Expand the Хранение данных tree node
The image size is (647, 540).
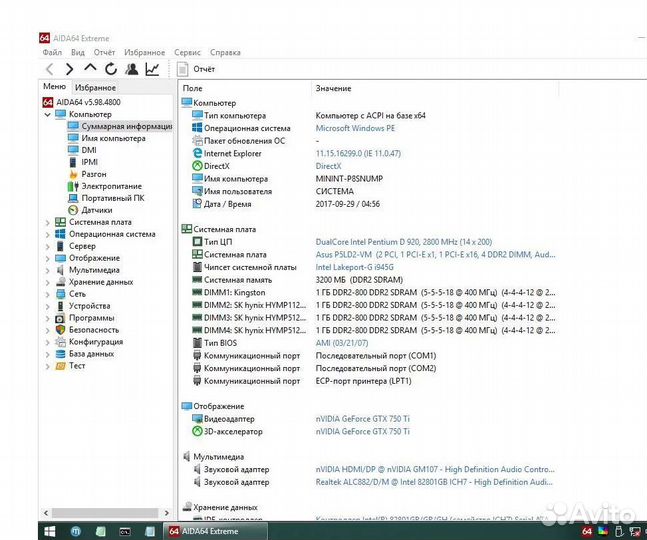47,282
